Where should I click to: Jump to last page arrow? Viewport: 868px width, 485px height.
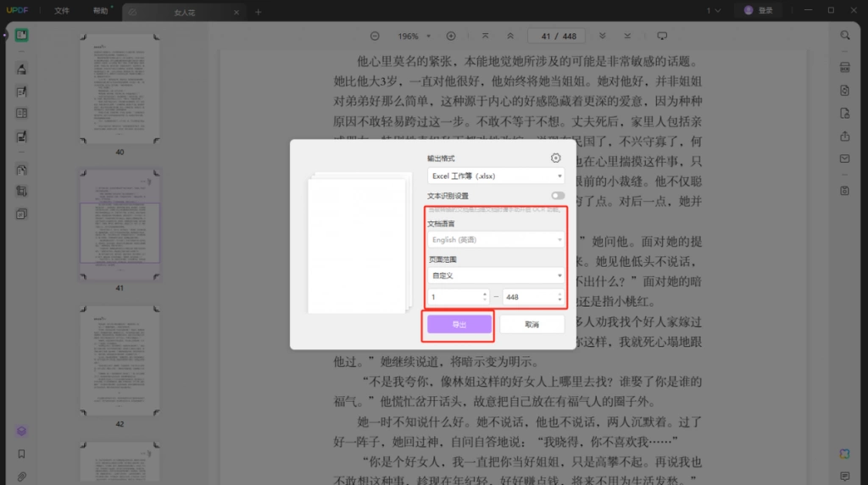click(627, 36)
